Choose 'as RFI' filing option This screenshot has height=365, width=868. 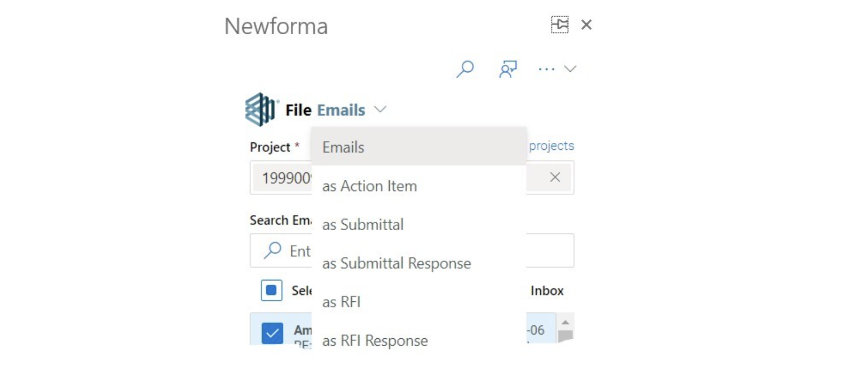click(342, 302)
